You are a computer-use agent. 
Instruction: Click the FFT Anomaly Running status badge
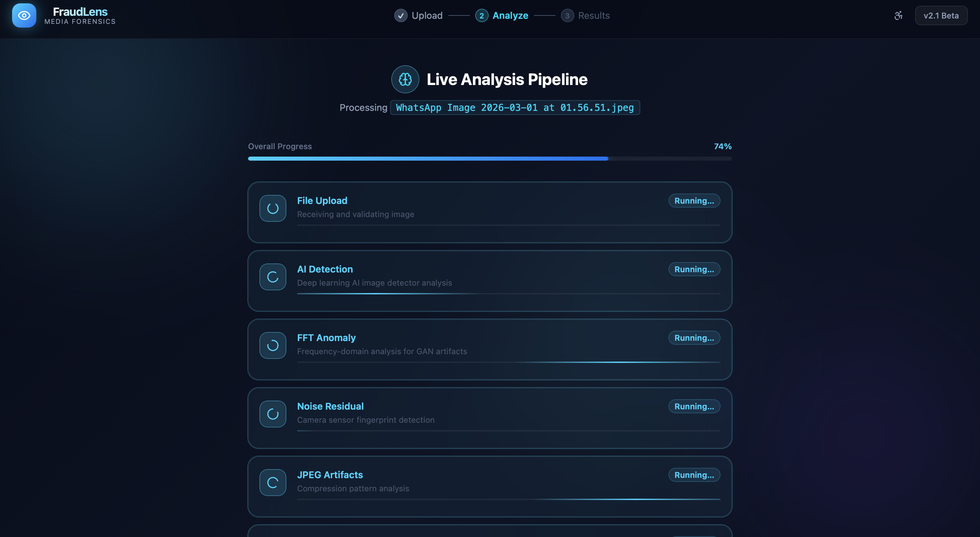tap(694, 338)
